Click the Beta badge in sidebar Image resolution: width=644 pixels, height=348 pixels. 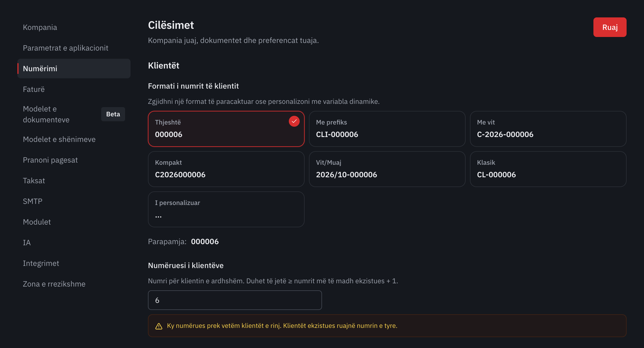tap(113, 114)
